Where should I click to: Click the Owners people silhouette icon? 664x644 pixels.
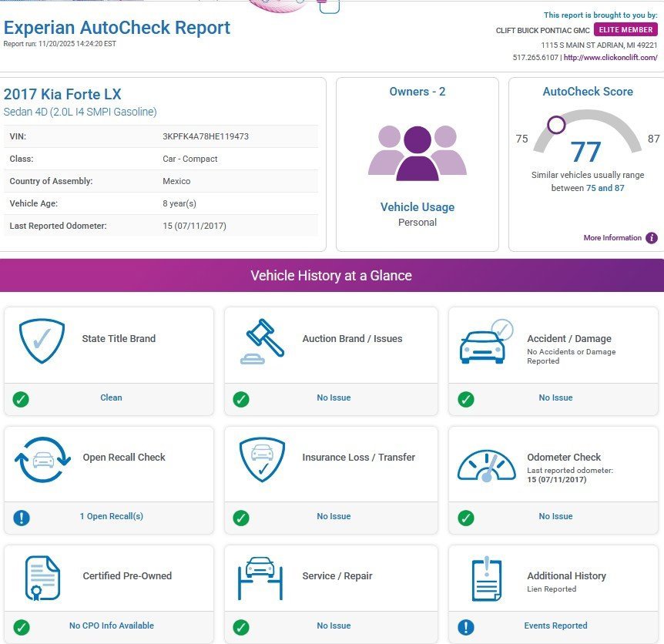point(418,153)
